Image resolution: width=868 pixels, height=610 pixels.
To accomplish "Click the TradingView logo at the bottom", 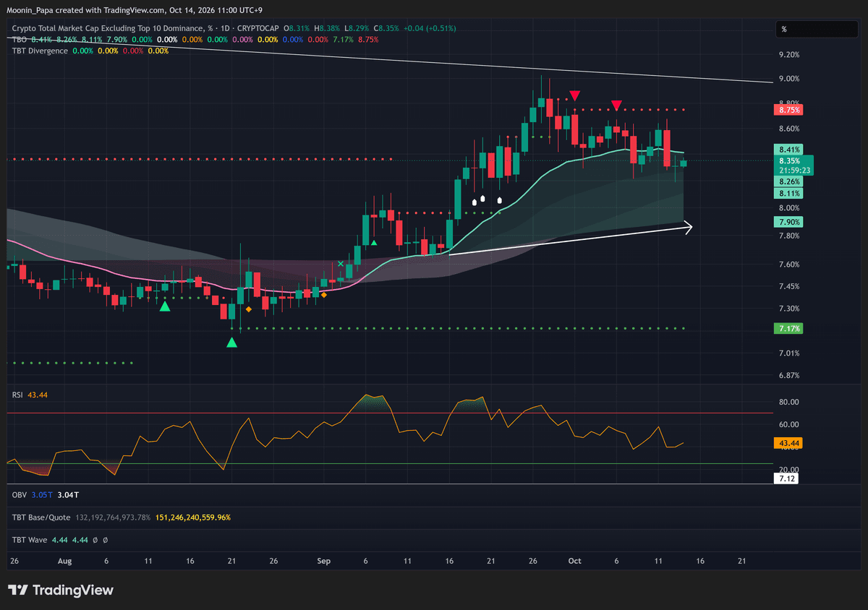I will [x=61, y=590].
